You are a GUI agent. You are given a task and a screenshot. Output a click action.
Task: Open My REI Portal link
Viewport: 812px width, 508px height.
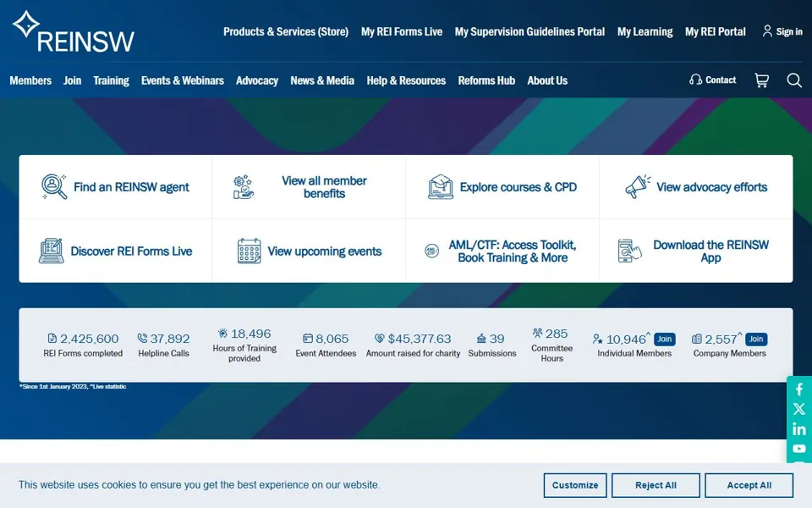coord(716,31)
